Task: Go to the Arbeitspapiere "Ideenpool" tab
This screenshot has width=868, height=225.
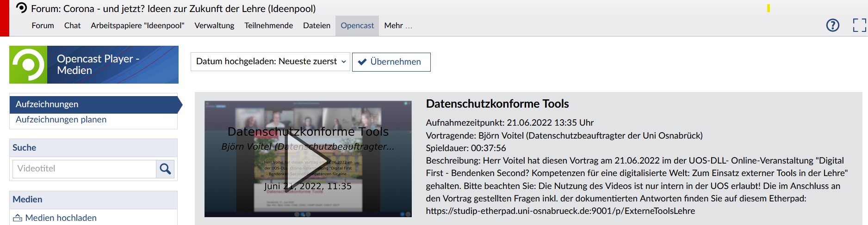Action: [x=137, y=26]
